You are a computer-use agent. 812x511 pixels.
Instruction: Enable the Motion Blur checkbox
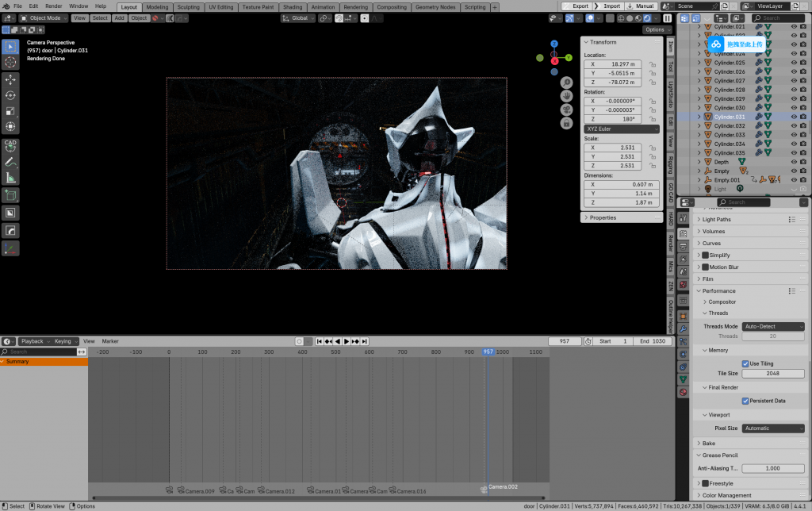(x=705, y=267)
